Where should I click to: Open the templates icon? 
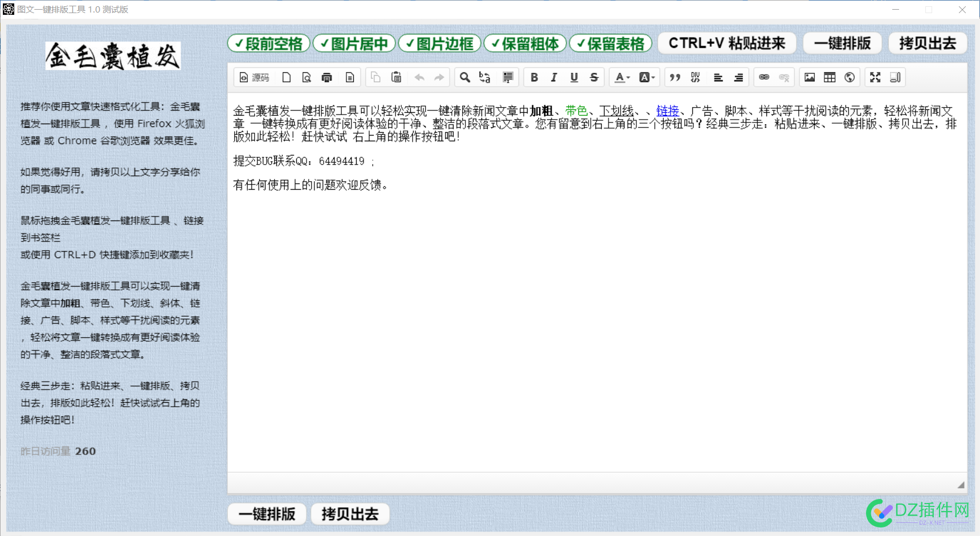click(x=350, y=77)
